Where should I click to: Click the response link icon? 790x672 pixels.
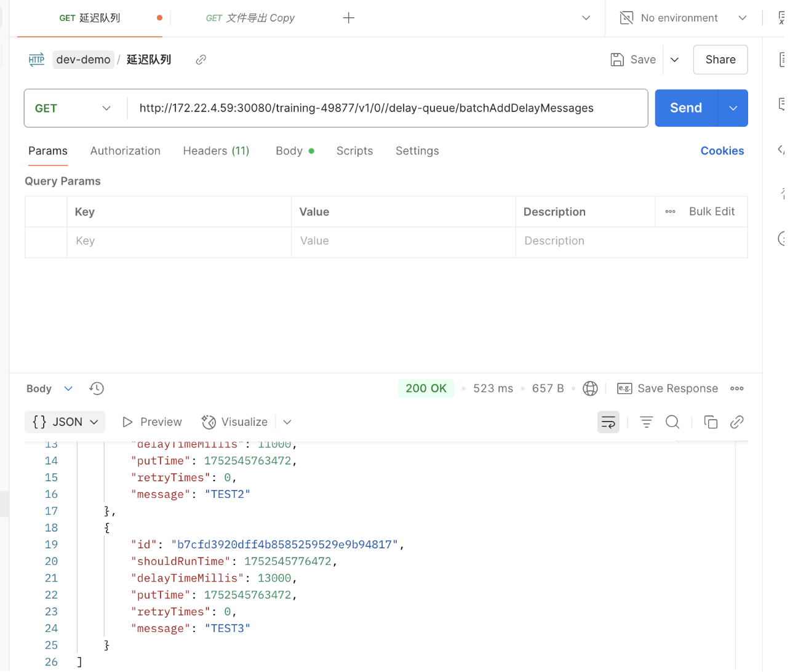click(736, 422)
